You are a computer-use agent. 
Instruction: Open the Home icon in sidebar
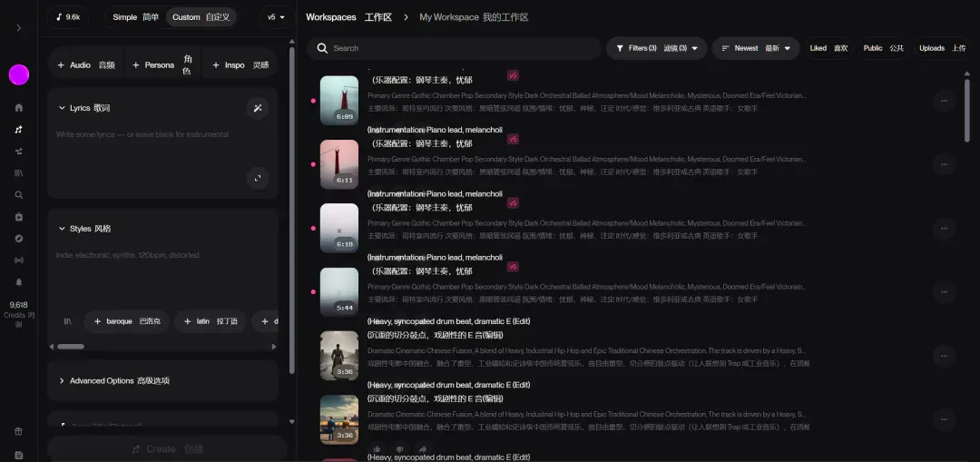[x=19, y=107]
